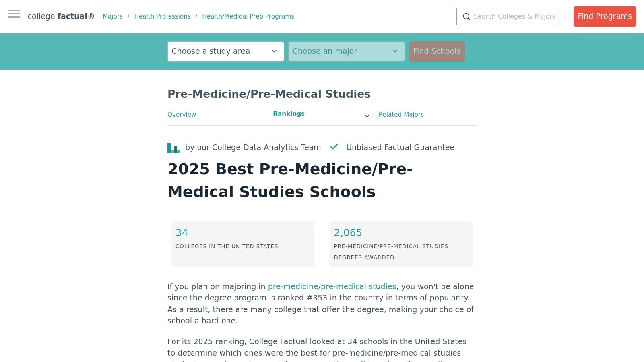Screen dimensions: 644x362
Task: Click the 2,065 degrees awarded card
Action: coord(401,244)
